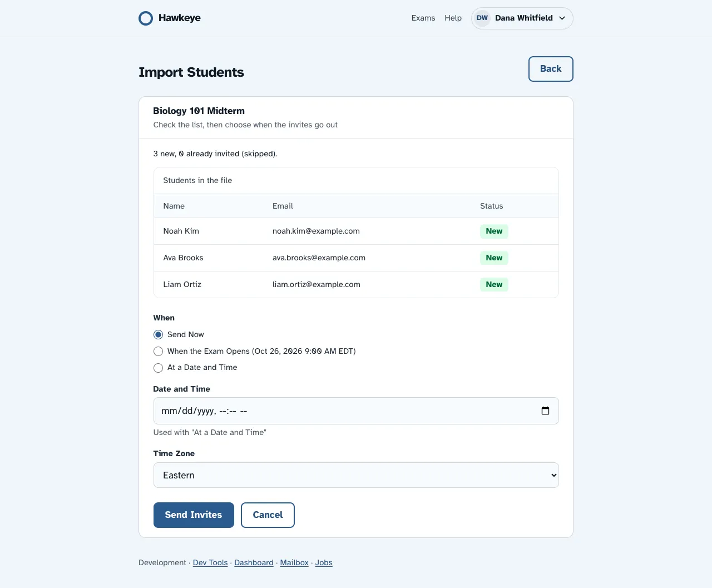Click the New badge for Noah Kim
712x588 pixels.
pyautogui.click(x=494, y=231)
